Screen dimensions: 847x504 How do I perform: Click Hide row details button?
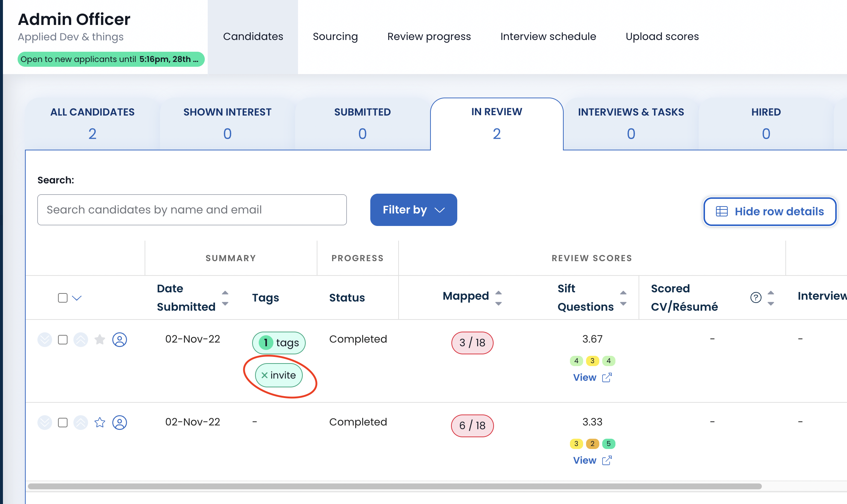(x=770, y=211)
